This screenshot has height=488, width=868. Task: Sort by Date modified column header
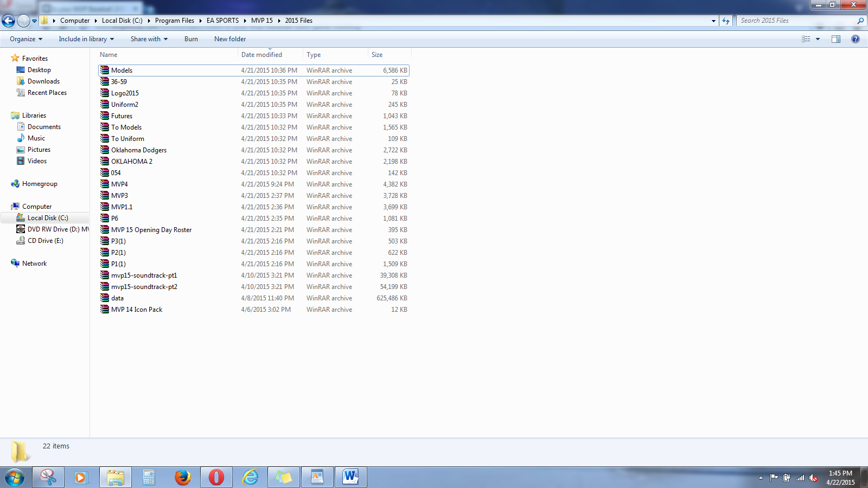[270, 55]
